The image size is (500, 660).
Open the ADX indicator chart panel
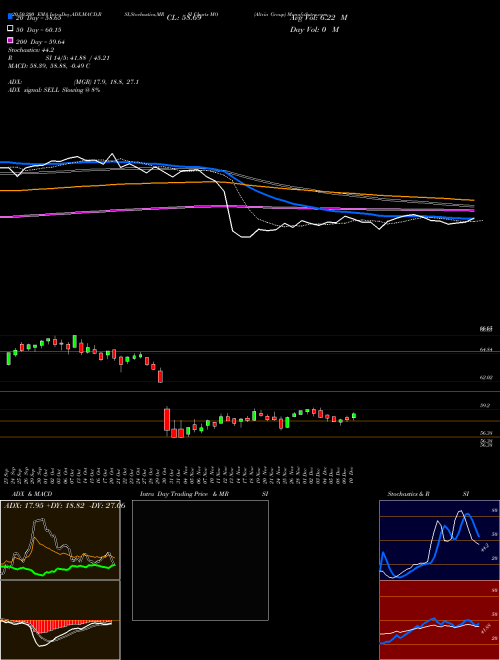(60, 540)
